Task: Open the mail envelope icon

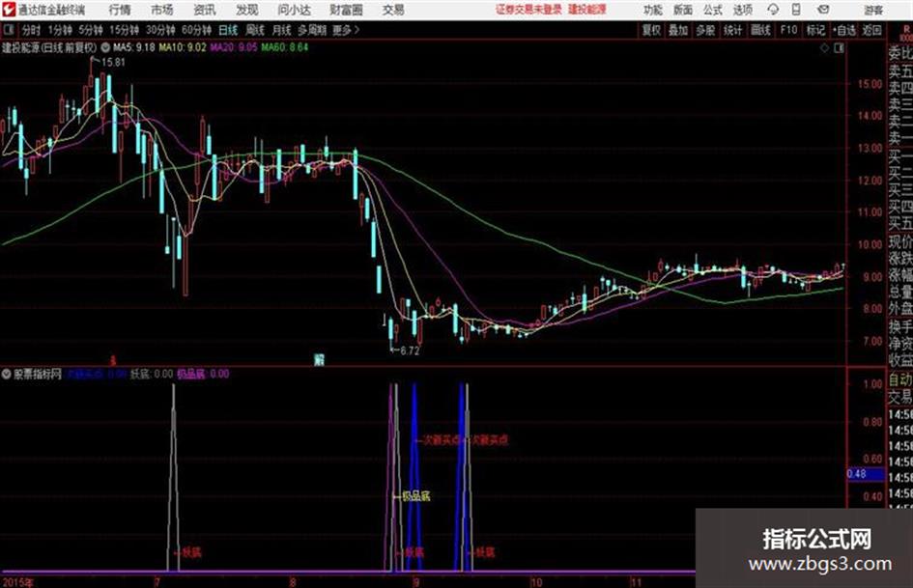Action: coord(823,10)
